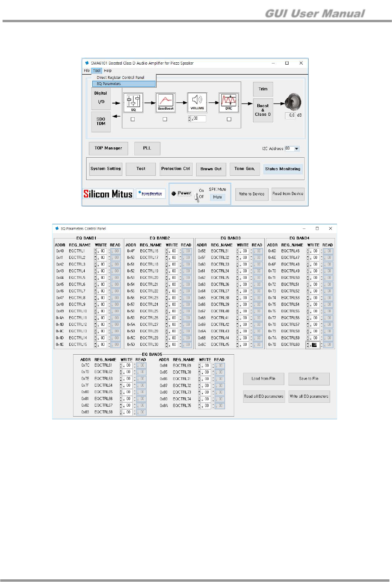Click the Power LED indicator
Viewport: 392px width, 582px height.
coord(173,193)
